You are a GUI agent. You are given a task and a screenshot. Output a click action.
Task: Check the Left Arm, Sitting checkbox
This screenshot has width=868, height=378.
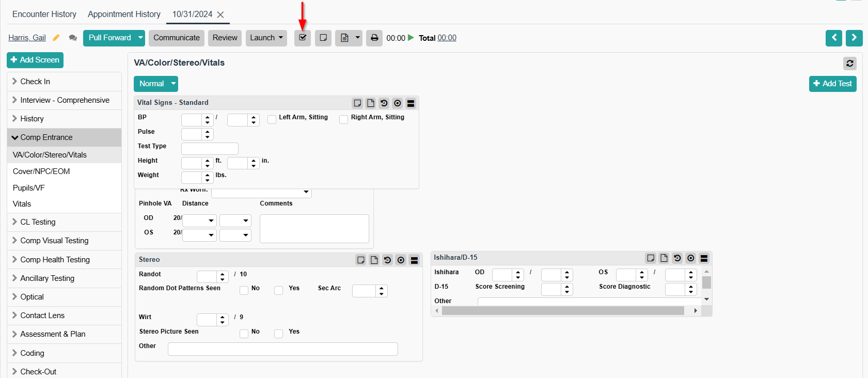point(272,120)
